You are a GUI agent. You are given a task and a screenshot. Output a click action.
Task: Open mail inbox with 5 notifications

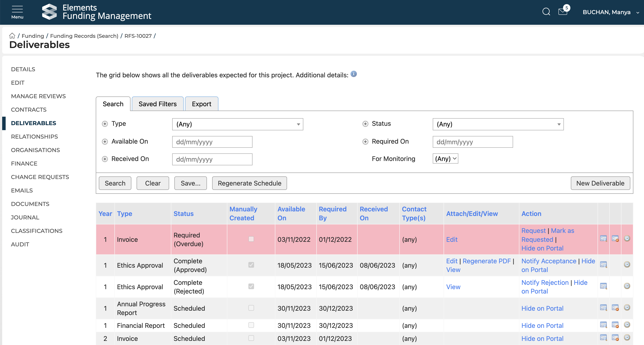click(563, 12)
